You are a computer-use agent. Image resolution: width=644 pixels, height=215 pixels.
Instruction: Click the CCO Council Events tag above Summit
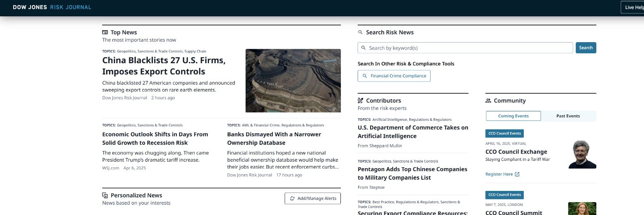pyautogui.click(x=504, y=195)
